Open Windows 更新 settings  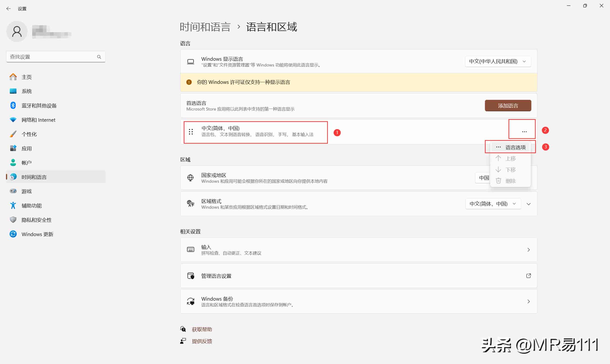pos(56,234)
